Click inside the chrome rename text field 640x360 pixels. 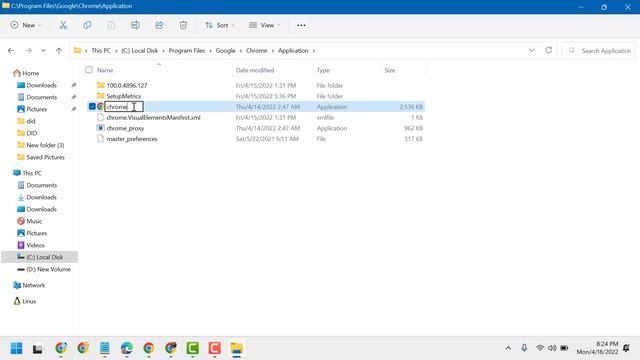[x=124, y=107]
